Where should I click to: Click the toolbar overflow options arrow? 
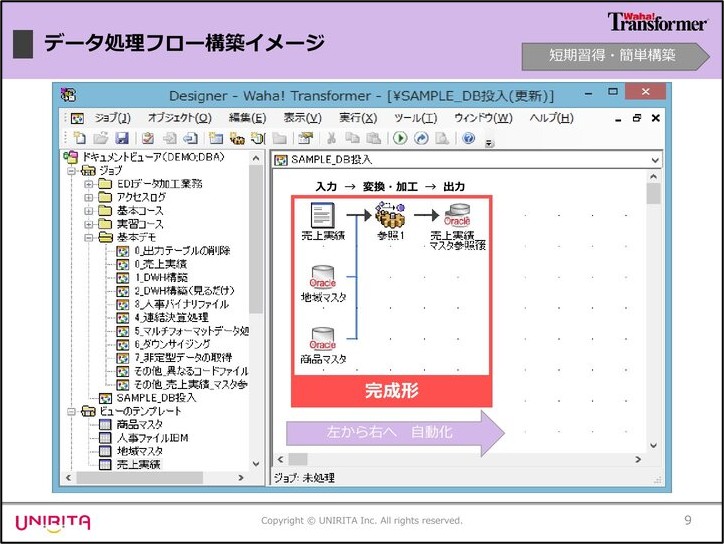pyautogui.click(x=489, y=143)
